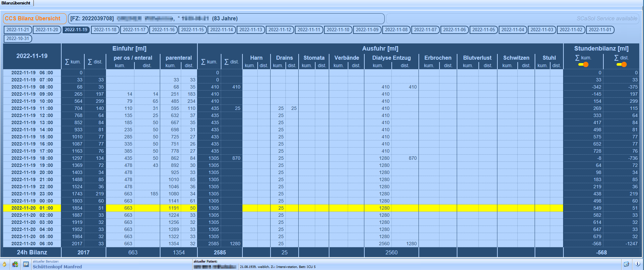The height and width of the screenshot is (270, 644).
Task: Click Stundenbilanz kum. value -342
Action: point(596,87)
